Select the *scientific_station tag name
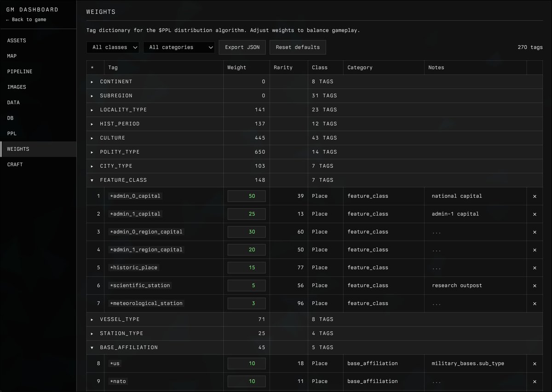552x392 pixels. click(140, 286)
